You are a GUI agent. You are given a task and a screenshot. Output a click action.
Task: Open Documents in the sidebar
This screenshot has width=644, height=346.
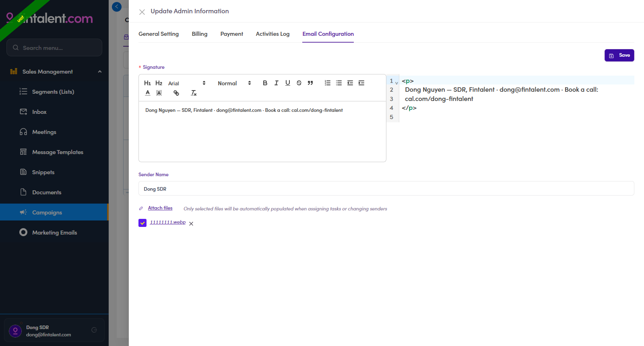tap(54, 192)
